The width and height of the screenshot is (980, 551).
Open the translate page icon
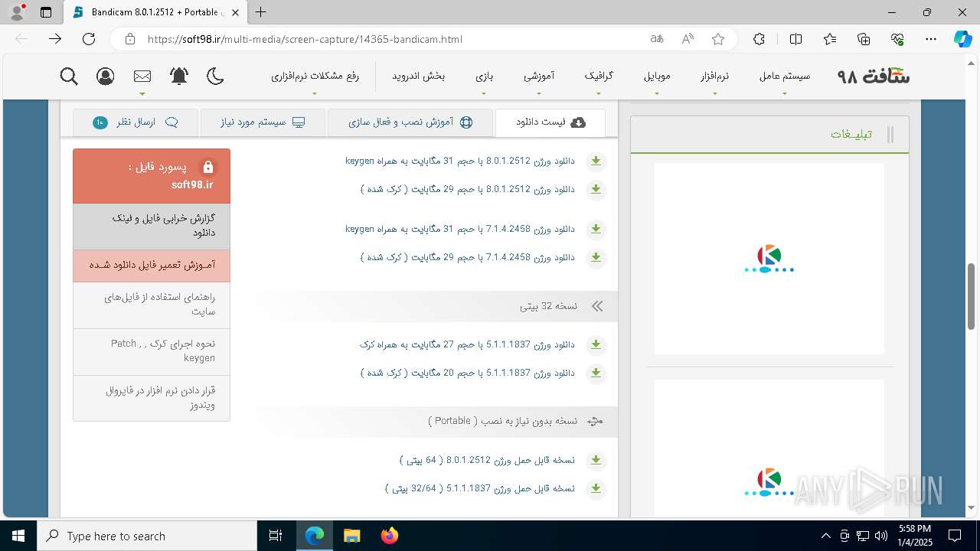click(657, 39)
